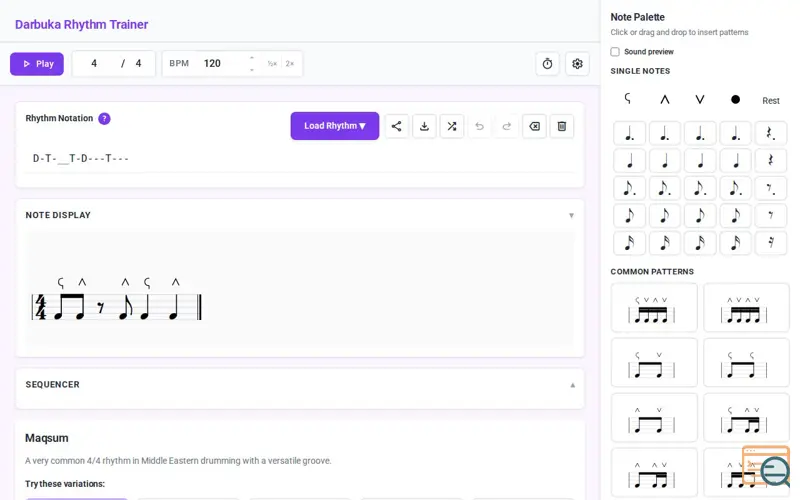Insert the Tek-Tek-Ka eighth-sixteenths pattern

654,472
